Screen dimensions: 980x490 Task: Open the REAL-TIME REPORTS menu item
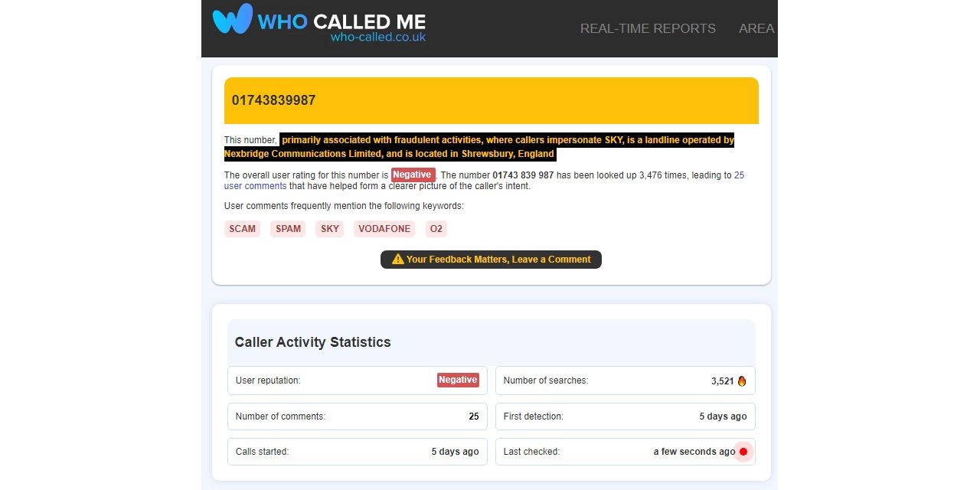pyautogui.click(x=648, y=28)
